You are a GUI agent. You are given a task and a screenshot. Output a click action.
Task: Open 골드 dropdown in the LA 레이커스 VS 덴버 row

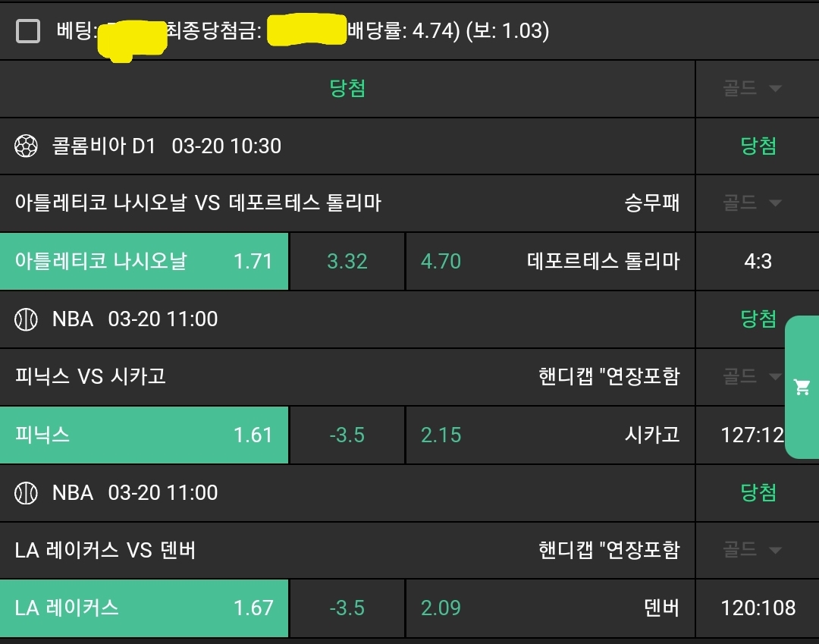point(752,550)
